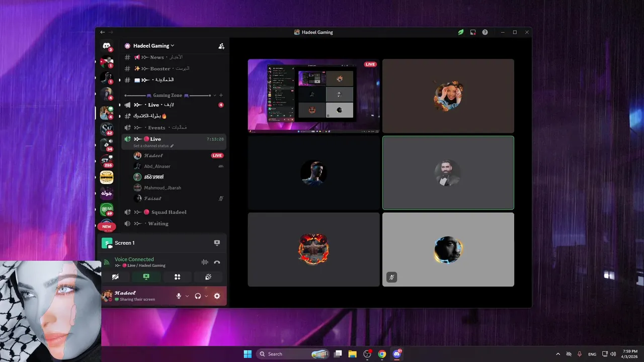Open User Settings gear
The image size is (644, 362).
tap(217, 296)
